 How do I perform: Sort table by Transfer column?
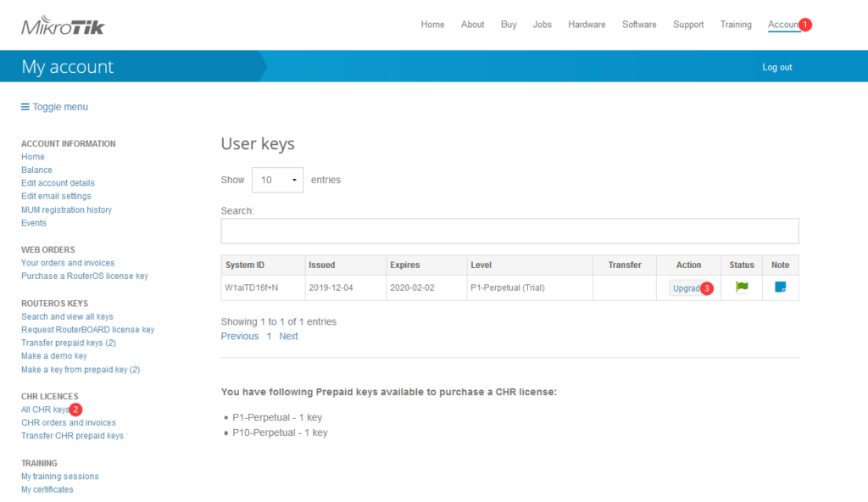tap(625, 265)
